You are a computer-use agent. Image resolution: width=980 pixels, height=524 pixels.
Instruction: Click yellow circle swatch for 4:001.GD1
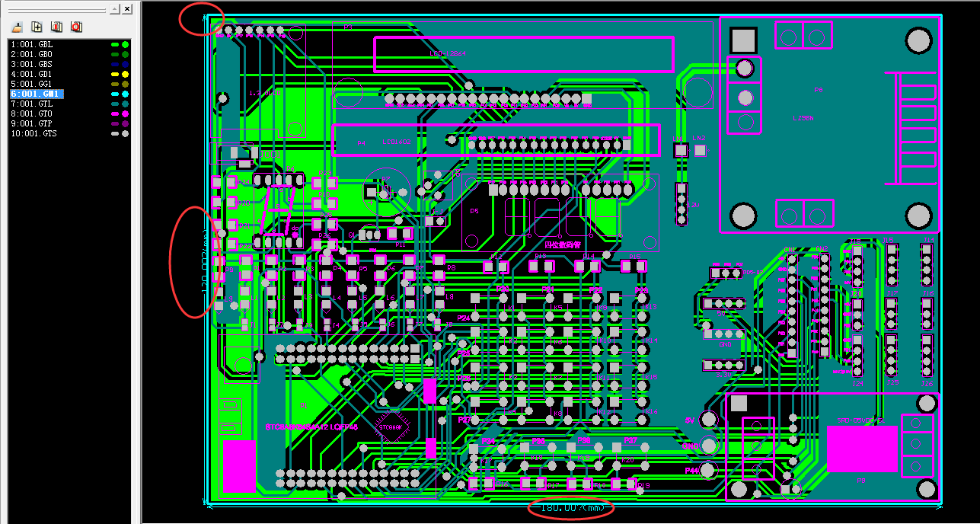tap(126, 75)
